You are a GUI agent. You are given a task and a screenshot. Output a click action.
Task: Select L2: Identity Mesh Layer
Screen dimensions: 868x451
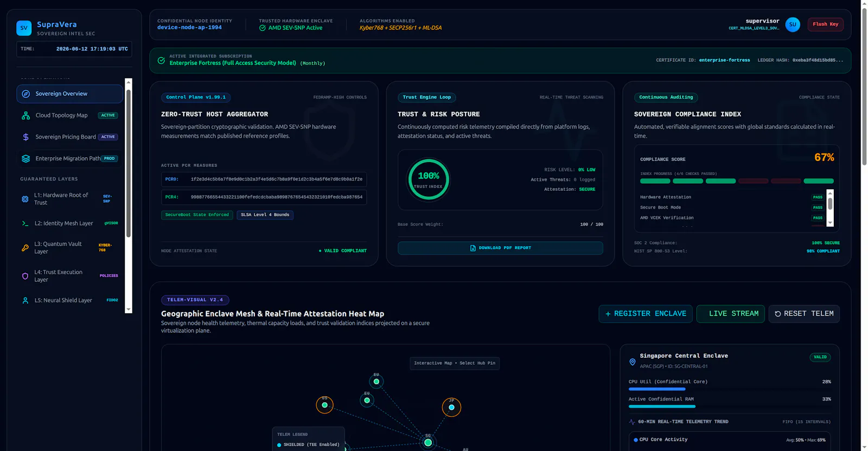click(x=69, y=223)
